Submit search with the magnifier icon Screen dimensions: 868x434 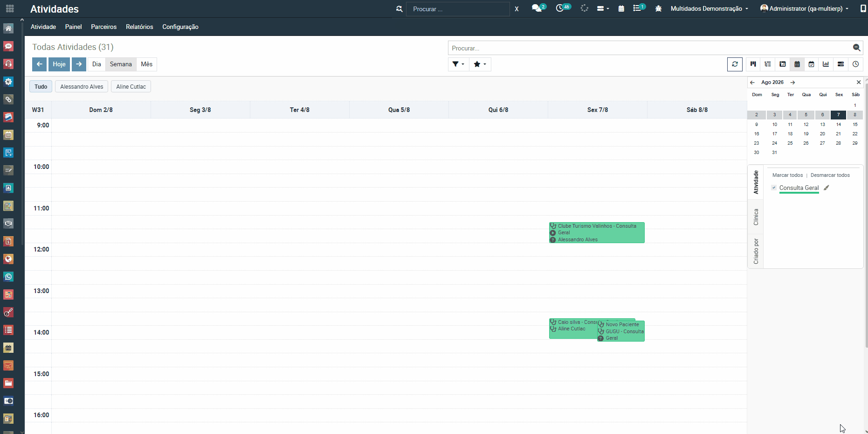[856, 48]
